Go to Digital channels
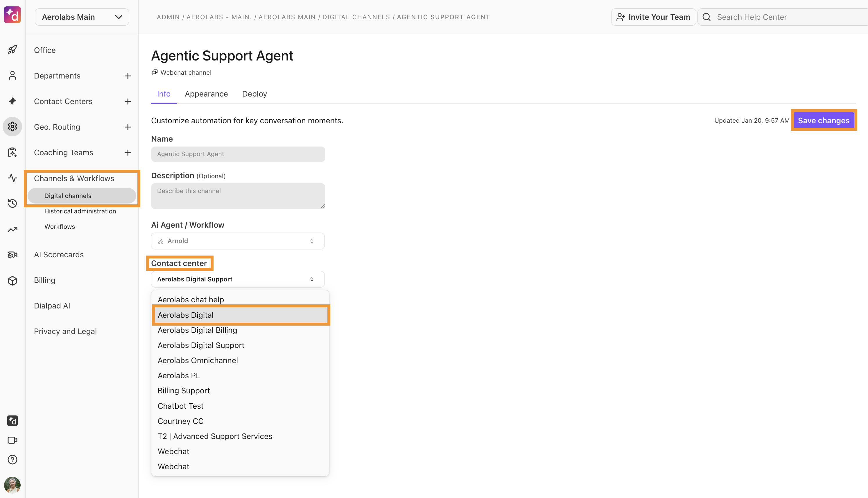Viewport: 868px width, 498px height. 82,196
